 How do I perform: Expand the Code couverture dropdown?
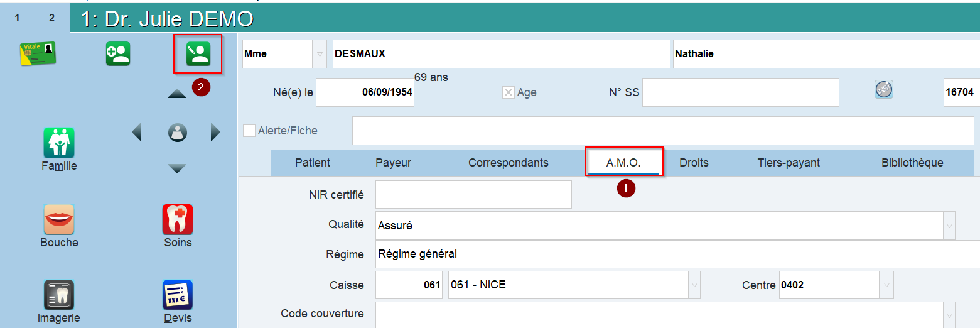(949, 315)
